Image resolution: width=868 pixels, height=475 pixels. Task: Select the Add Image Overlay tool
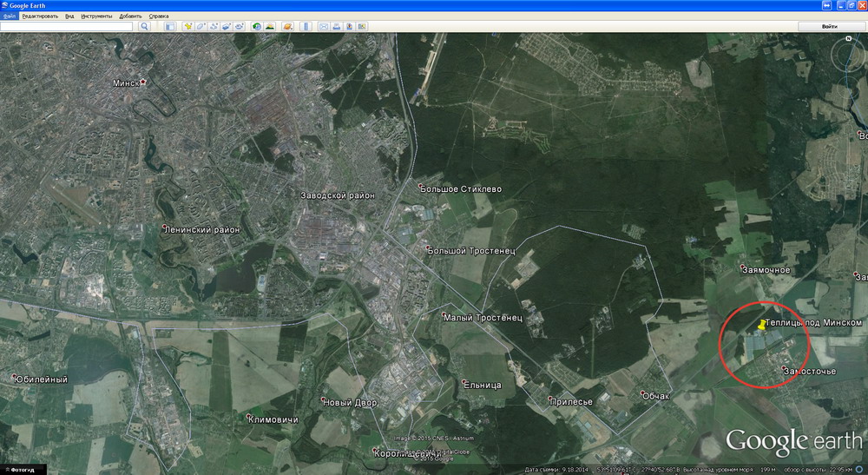click(227, 26)
